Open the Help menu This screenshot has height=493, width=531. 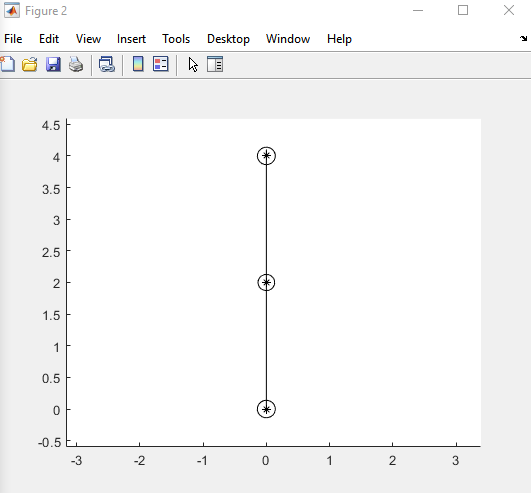(339, 39)
